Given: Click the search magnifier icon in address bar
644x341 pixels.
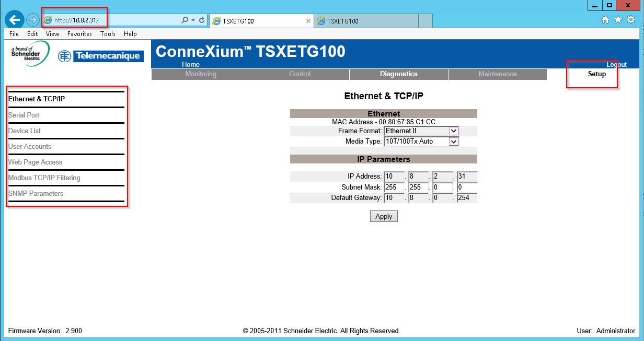Looking at the screenshot, I should tap(185, 20).
